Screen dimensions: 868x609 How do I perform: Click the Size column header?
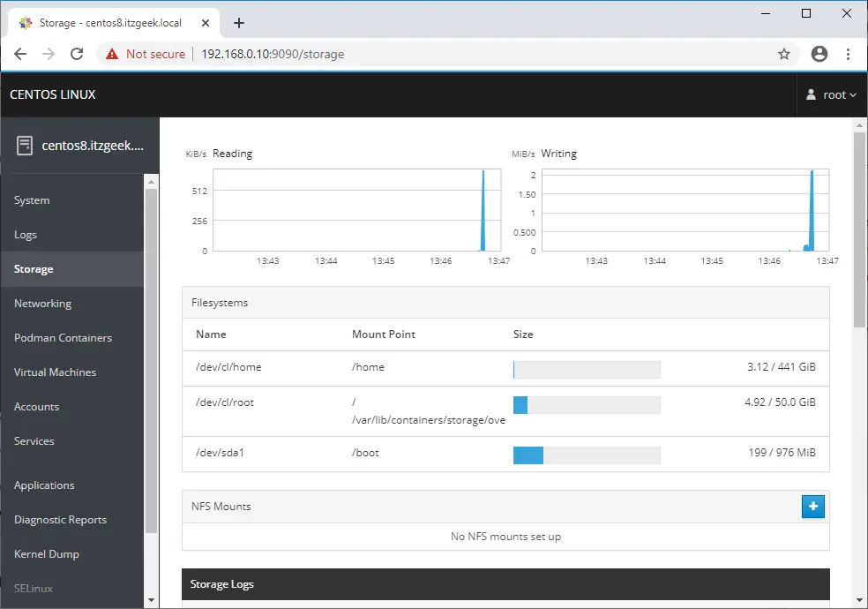pyautogui.click(x=523, y=335)
